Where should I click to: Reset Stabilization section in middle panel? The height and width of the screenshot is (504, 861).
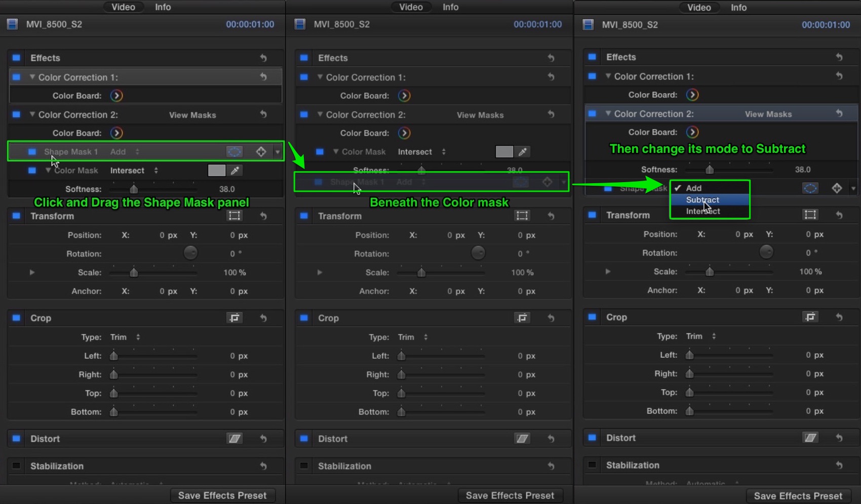(x=551, y=466)
